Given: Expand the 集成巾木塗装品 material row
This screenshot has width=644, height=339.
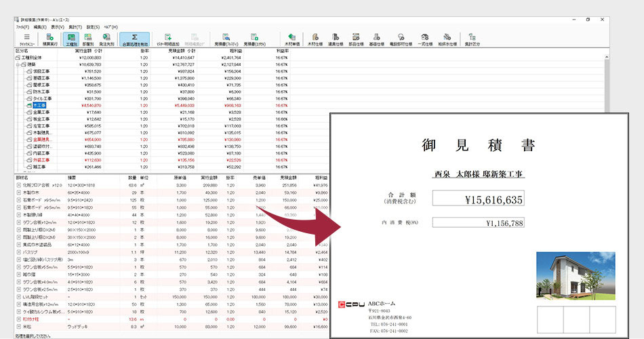Looking at the screenshot, I should [x=18, y=245].
